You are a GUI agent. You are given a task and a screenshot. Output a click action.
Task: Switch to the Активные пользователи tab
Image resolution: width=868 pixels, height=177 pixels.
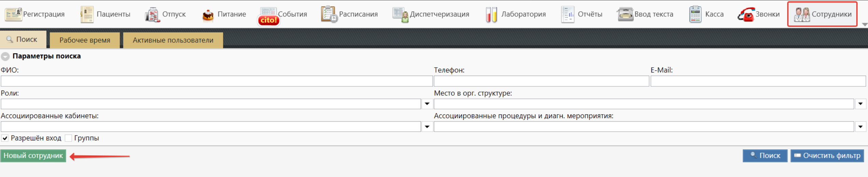pyautogui.click(x=173, y=40)
